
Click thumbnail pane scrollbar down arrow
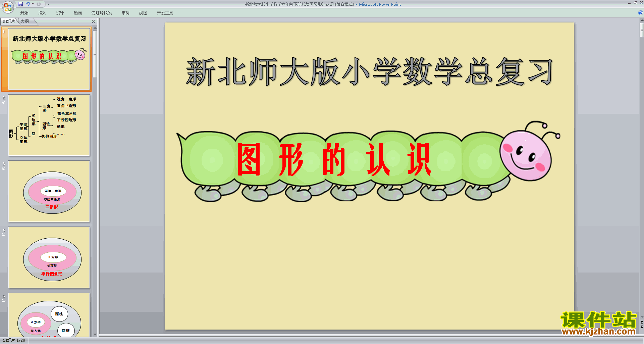click(x=95, y=334)
